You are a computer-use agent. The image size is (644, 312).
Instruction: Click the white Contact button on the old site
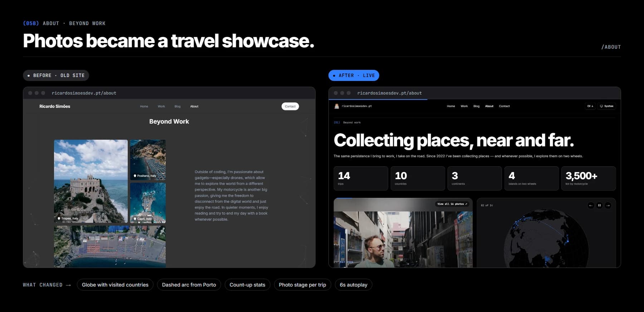(x=290, y=106)
